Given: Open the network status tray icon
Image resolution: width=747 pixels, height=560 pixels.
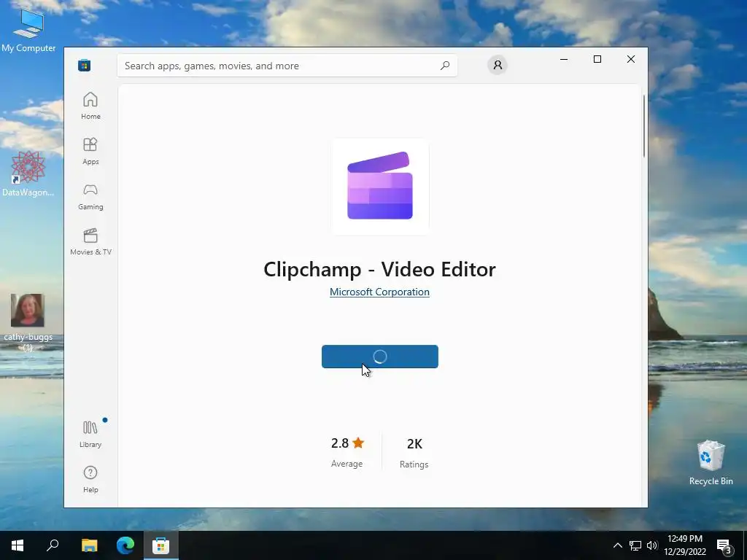Looking at the screenshot, I should pyautogui.click(x=635, y=545).
